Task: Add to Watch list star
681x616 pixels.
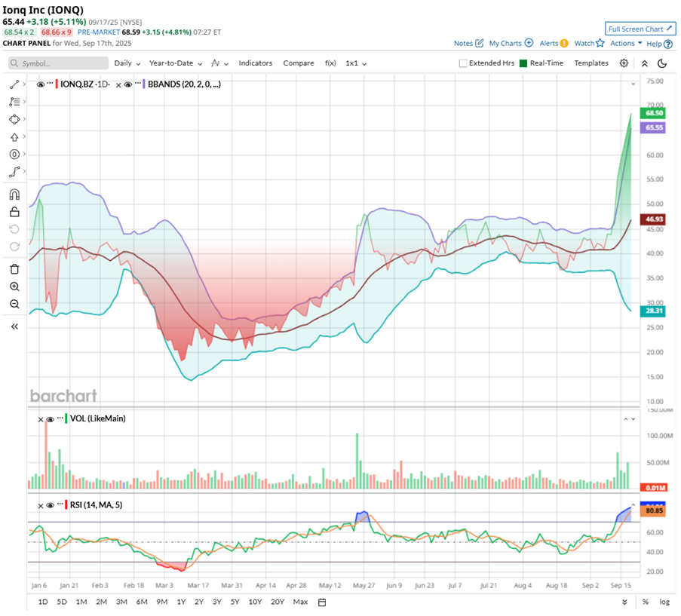Action: pyautogui.click(x=600, y=43)
